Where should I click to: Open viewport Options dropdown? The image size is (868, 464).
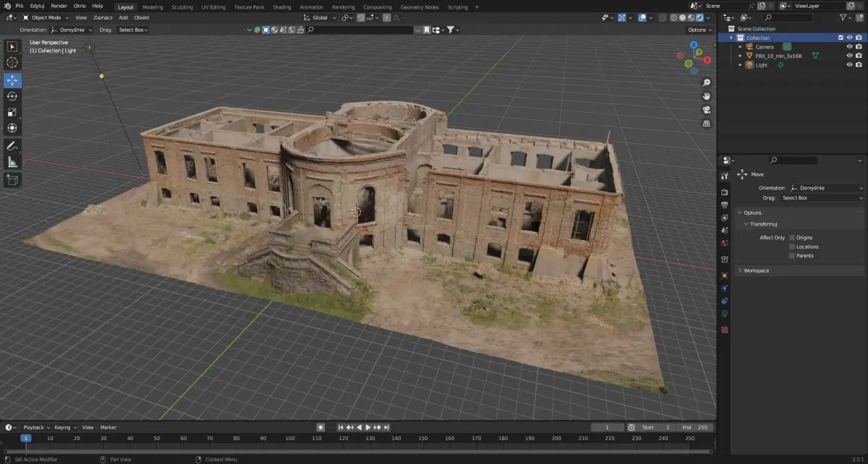699,30
